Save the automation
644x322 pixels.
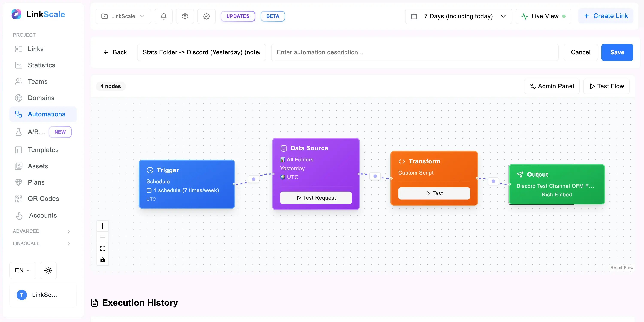pos(617,52)
